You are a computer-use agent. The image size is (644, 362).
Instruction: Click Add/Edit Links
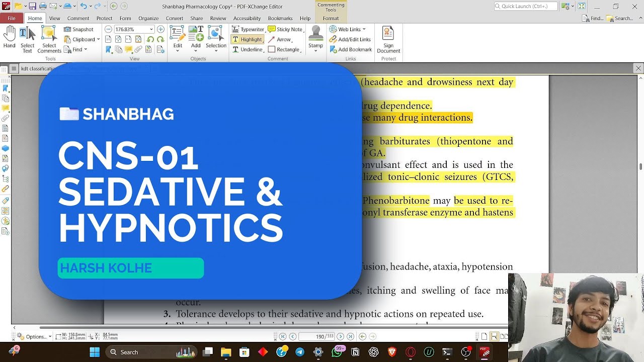tap(350, 39)
